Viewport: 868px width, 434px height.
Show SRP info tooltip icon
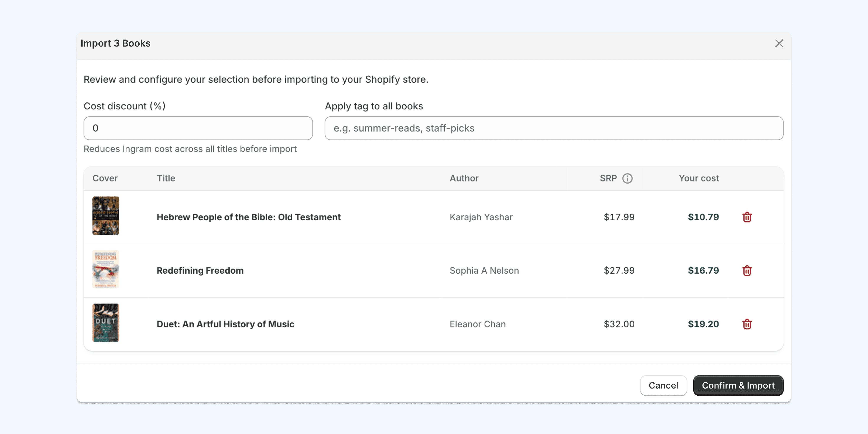pyautogui.click(x=627, y=178)
